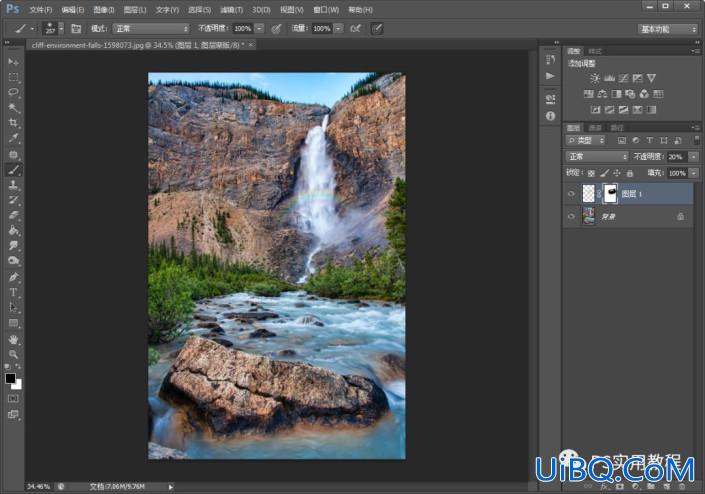The width and height of the screenshot is (705, 494).
Task: Open the 窗口(W) menu
Action: (x=326, y=9)
